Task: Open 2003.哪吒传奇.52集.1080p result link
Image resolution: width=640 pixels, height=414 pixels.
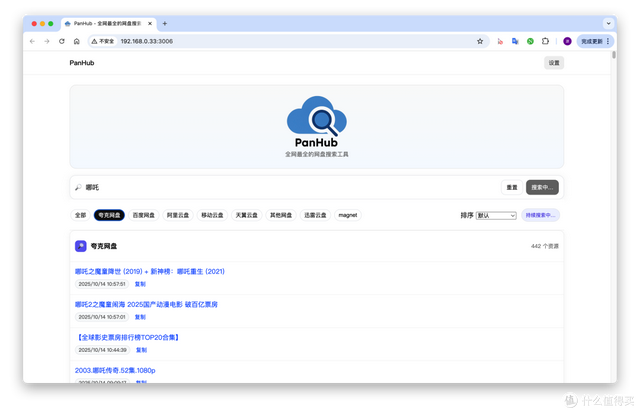Action: pos(115,371)
